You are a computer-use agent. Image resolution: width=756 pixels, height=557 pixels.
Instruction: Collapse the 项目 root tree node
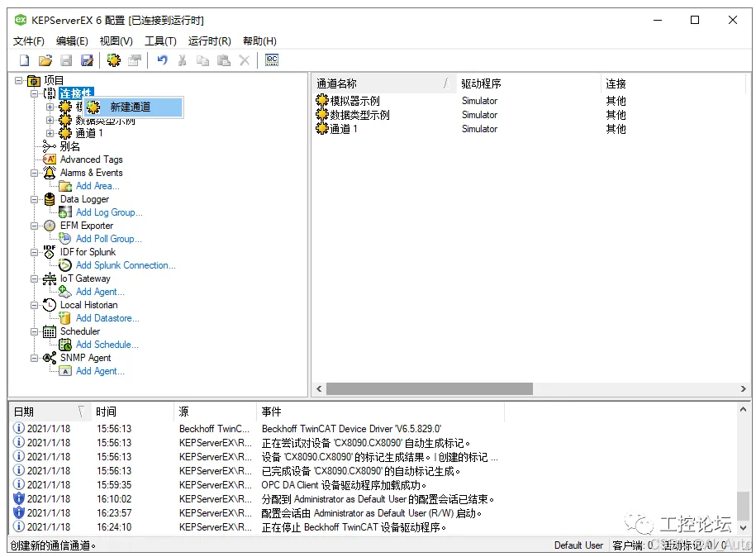pos(19,80)
